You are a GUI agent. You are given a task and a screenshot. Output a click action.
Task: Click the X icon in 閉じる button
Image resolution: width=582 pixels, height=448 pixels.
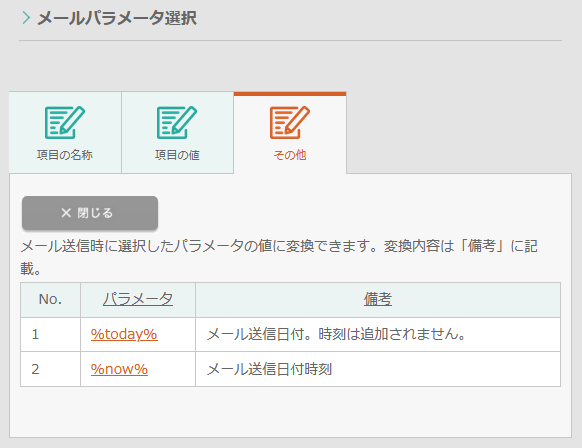click(66, 213)
